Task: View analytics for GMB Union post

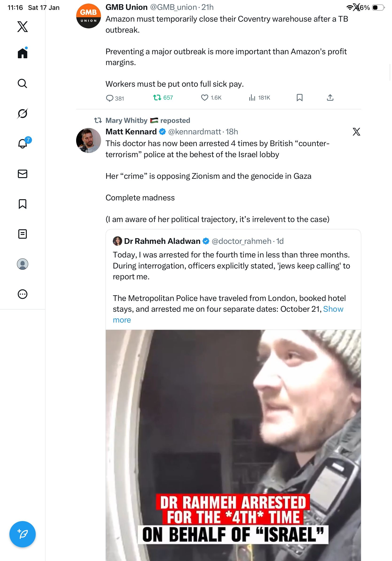Action: [252, 98]
